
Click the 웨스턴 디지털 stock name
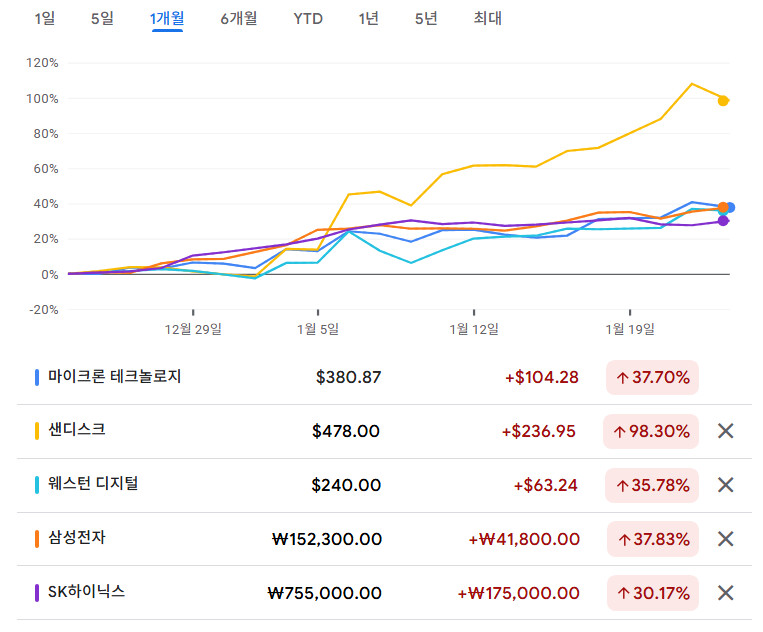tap(93, 484)
